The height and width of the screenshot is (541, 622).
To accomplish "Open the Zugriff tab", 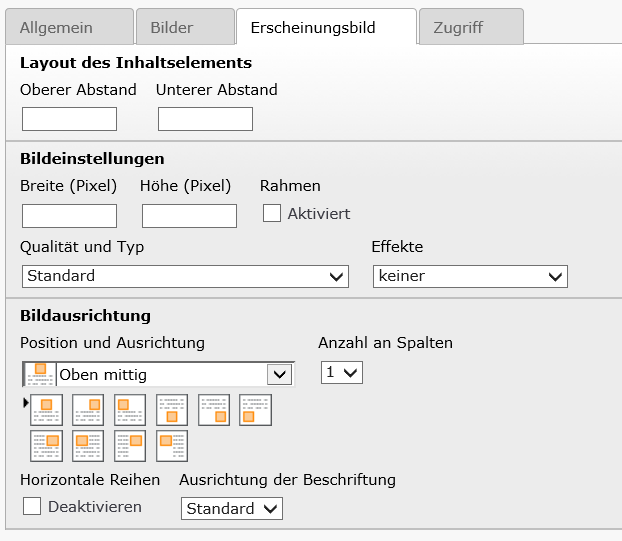I will click(471, 27).
